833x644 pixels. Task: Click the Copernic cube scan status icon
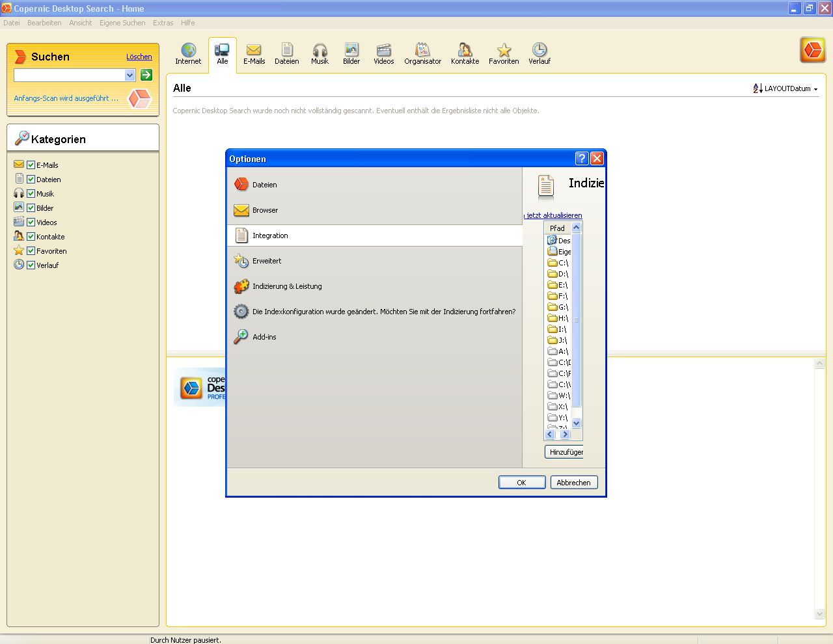tap(139, 98)
